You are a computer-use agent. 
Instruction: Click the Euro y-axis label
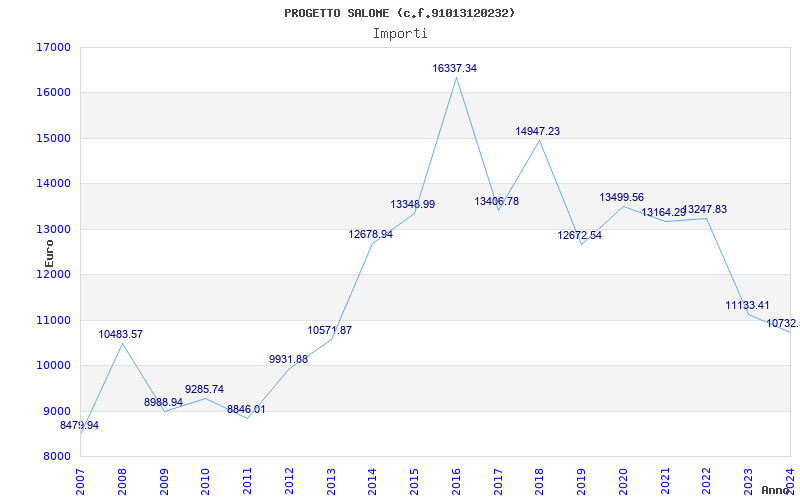(49, 252)
